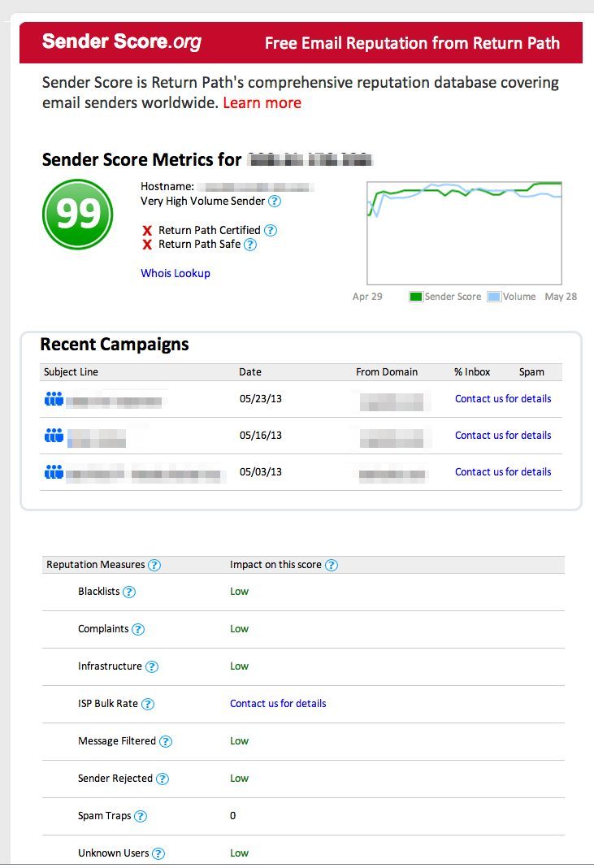594x868 pixels.
Task: Click the 05/23/13 date cell
Action: [x=261, y=398]
